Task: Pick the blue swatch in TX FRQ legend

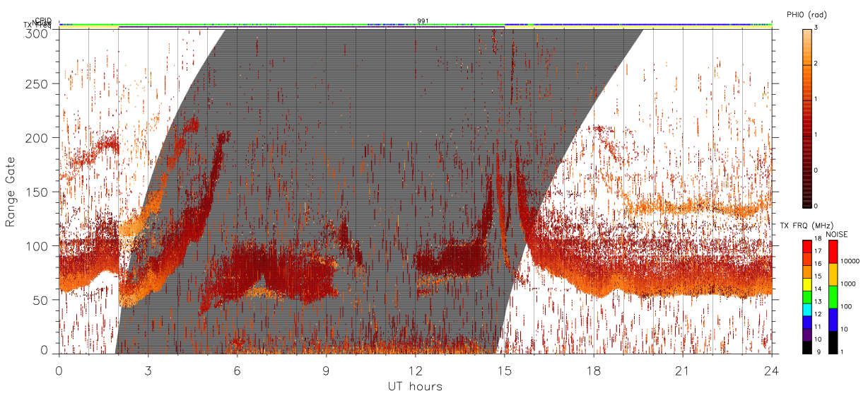Action: [807, 322]
